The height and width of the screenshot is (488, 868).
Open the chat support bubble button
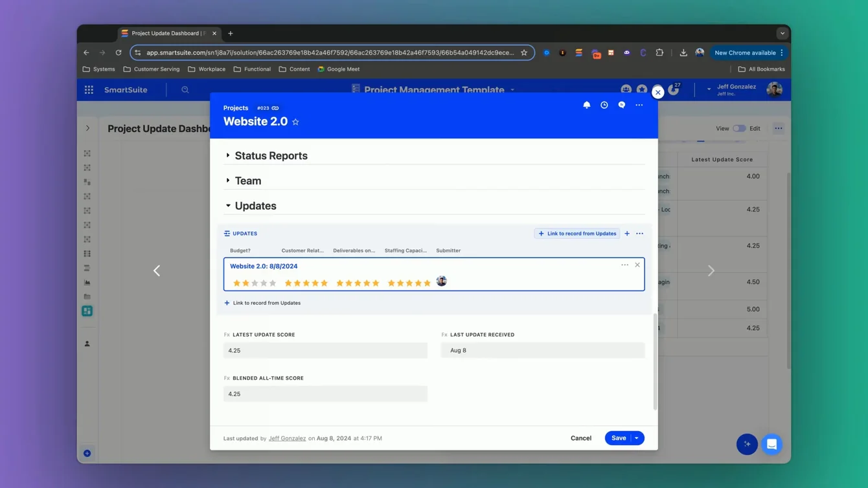click(771, 445)
